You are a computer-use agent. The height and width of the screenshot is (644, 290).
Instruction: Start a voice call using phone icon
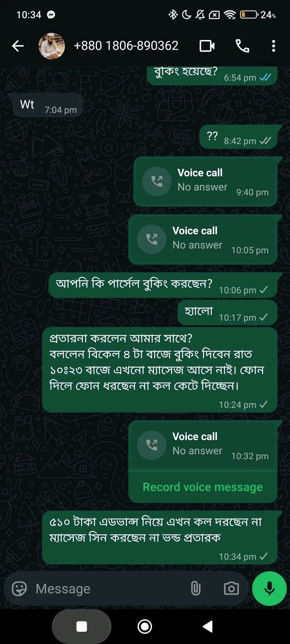[x=242, y=46]
